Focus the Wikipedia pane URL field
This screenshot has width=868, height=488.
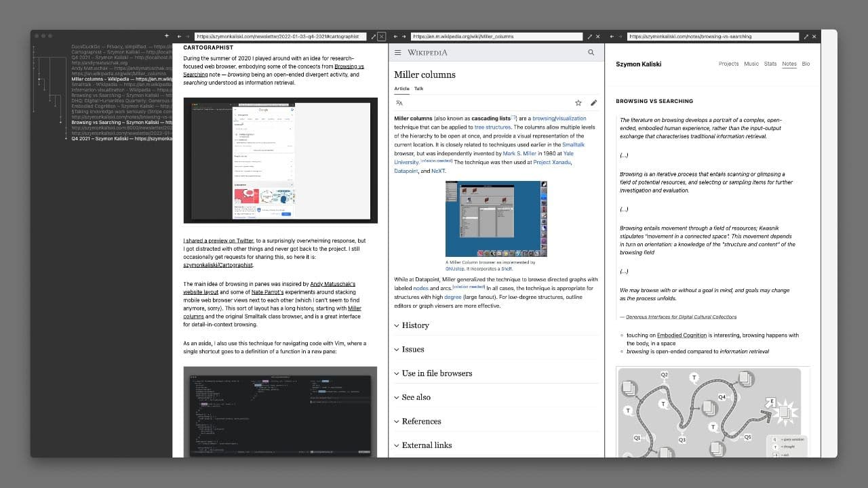coord(498,37)
